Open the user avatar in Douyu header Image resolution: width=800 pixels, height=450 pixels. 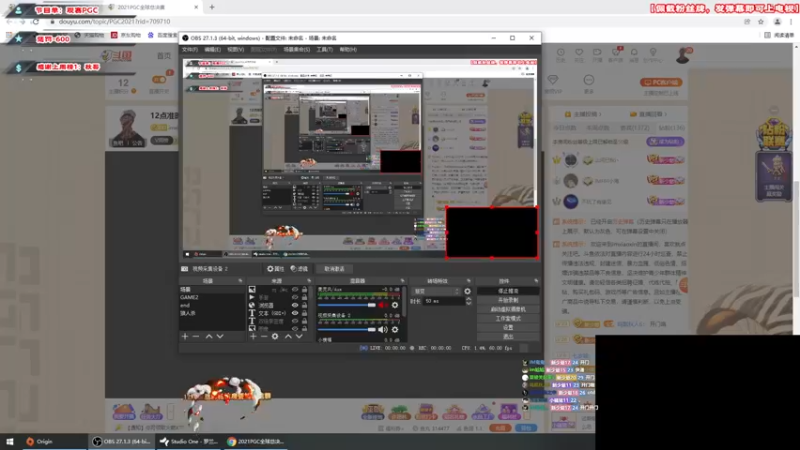pos(683,55)
